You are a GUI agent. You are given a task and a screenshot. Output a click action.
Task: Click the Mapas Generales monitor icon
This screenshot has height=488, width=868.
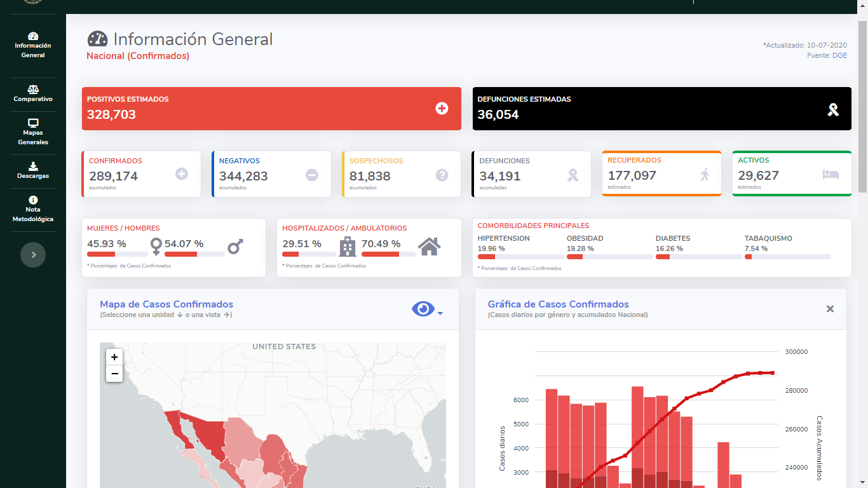pyautogui.click(x=33, y=123)
